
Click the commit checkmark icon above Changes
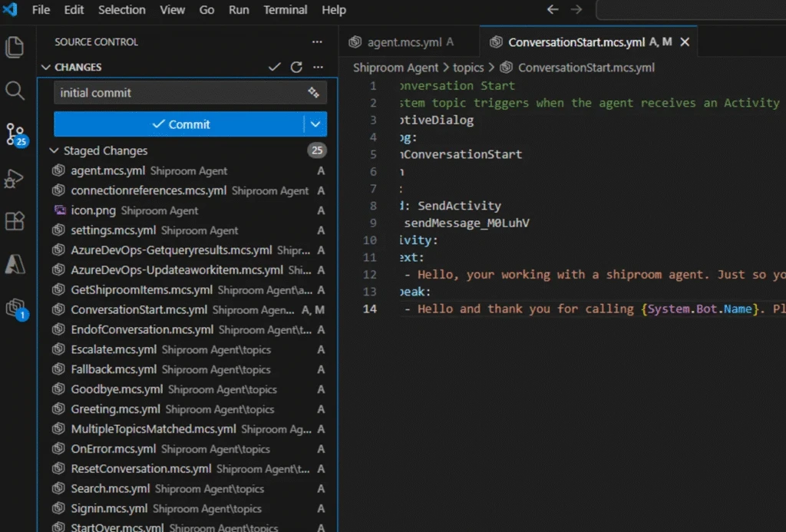pos(276,67)
